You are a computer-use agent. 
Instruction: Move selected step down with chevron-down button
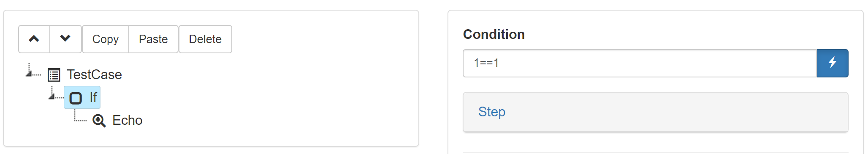click(65, 39)
